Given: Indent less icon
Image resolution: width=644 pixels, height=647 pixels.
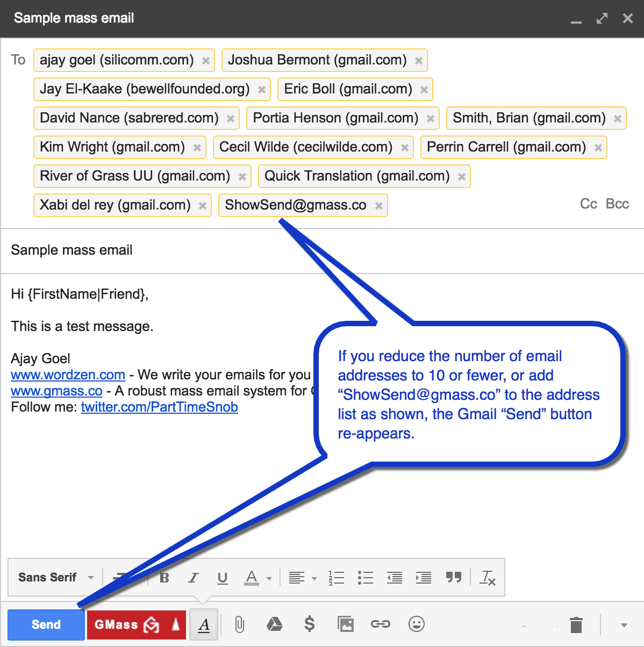Looking at the screenshot, I should (395, 578).
